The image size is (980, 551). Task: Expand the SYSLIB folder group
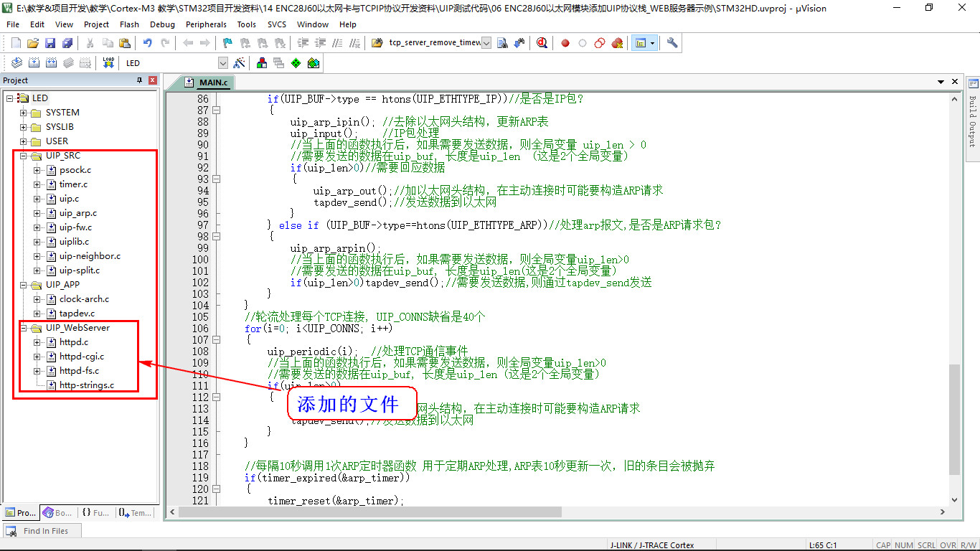pyautogui.click(x=23, y=127)
